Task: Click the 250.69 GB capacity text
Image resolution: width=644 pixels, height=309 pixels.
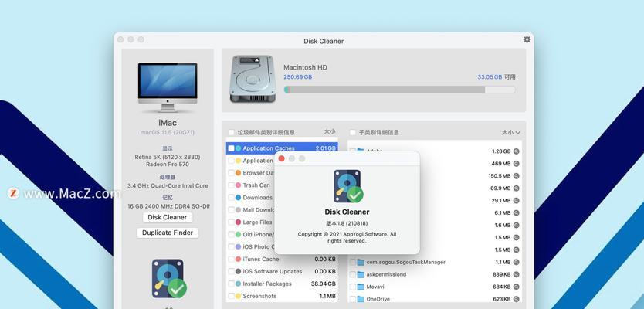Action: tap(297, 77)
